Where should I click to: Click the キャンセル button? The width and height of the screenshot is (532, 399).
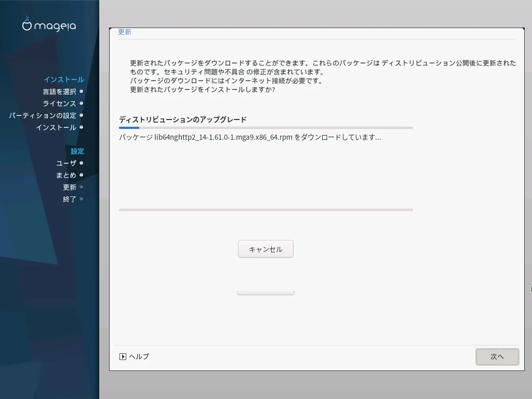(265, 249)
